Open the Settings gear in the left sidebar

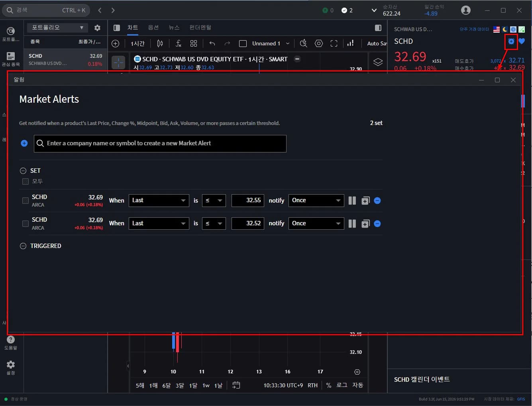11,365
